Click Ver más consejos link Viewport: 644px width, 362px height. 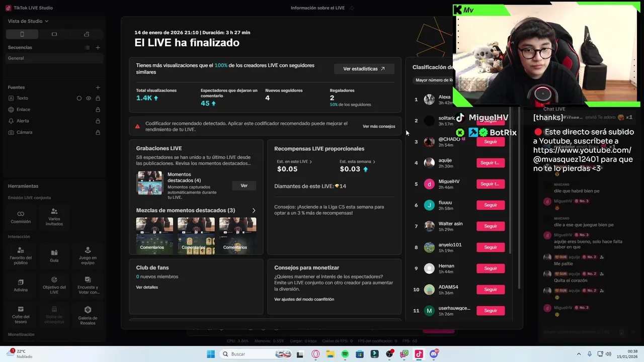pos(379,127)
